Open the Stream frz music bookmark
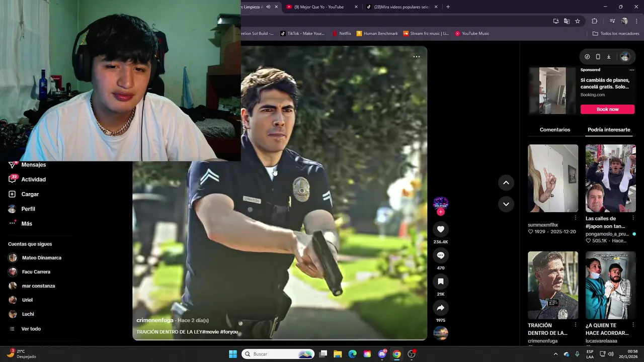The image size is (644, 362). click(426, 34)
